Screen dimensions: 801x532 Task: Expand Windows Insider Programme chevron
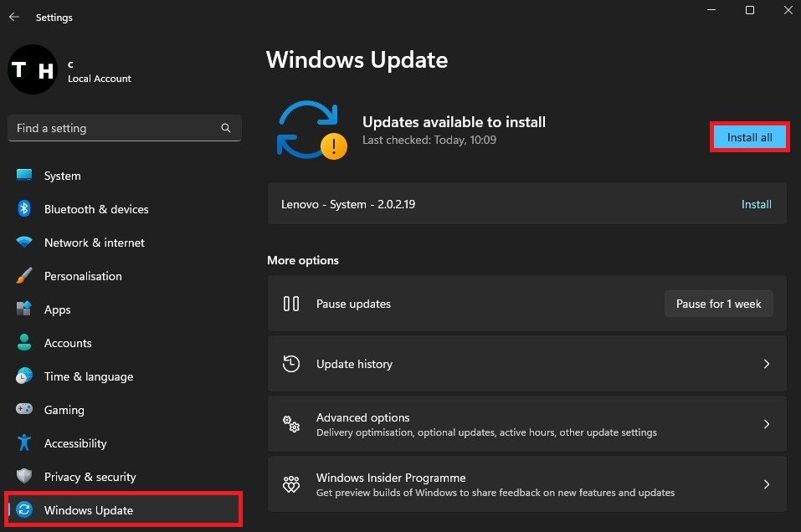pyautogui.click(x=766, y=484)
